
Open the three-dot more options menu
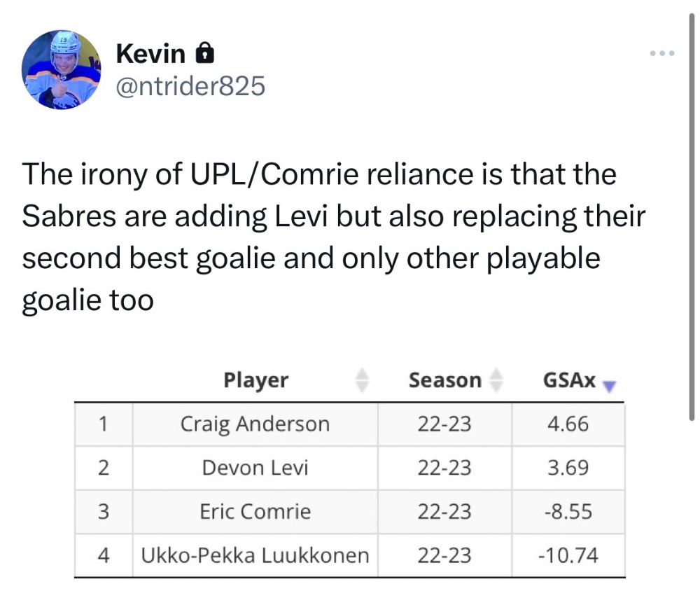(662, 54)
